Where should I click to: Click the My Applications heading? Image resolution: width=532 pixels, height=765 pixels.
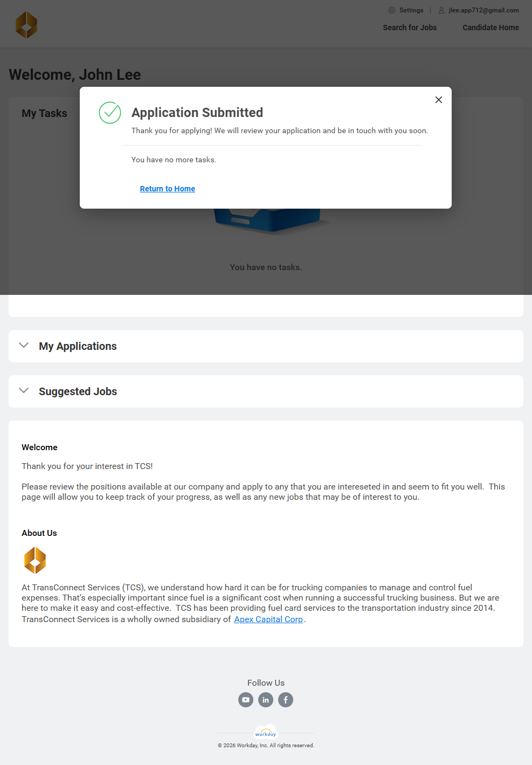[x=78, y=346]
